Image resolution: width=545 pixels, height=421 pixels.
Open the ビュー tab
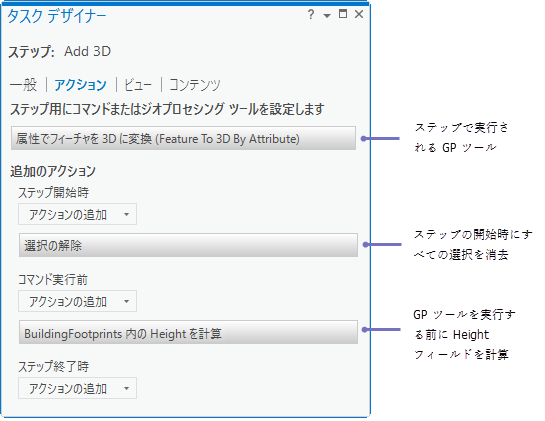coord(138,85)
